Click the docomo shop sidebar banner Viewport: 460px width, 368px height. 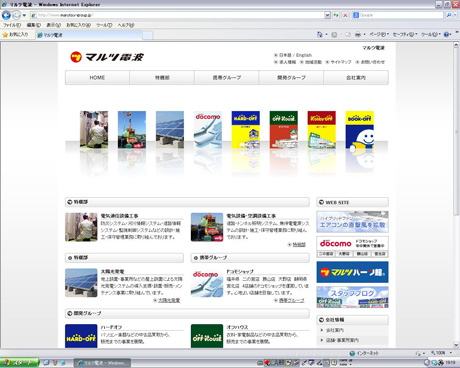[x=352, y=247]
